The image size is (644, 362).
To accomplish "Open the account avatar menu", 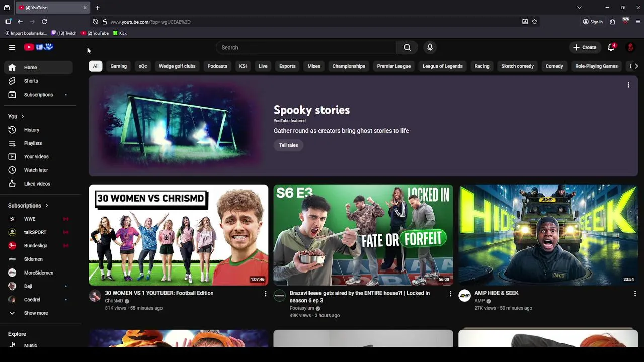I will click(630, 47).
